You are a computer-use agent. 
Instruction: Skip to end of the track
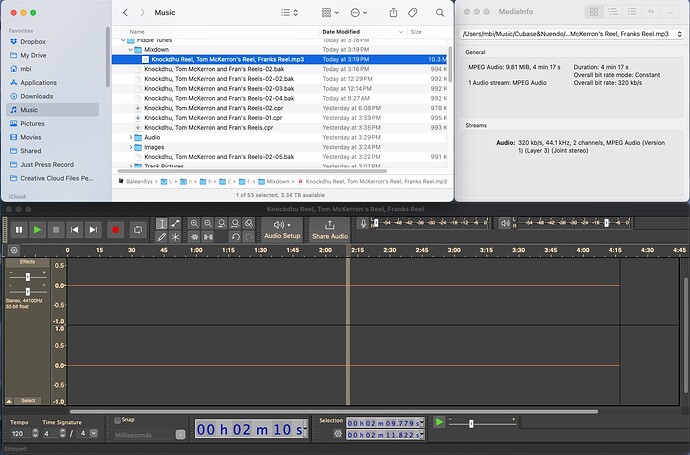pyautogui.click(x=93, y=230)
